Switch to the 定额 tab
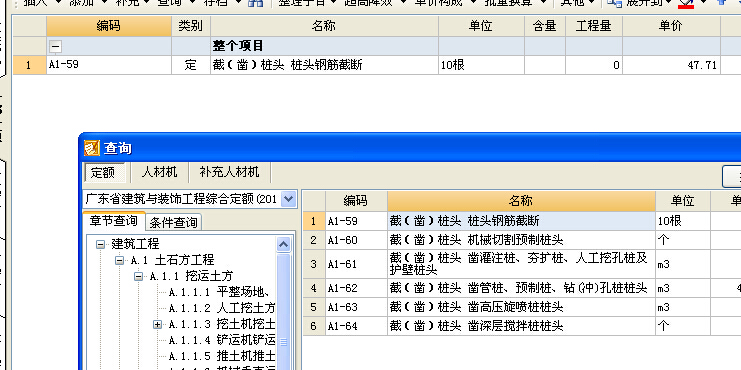 pos(104,172)
